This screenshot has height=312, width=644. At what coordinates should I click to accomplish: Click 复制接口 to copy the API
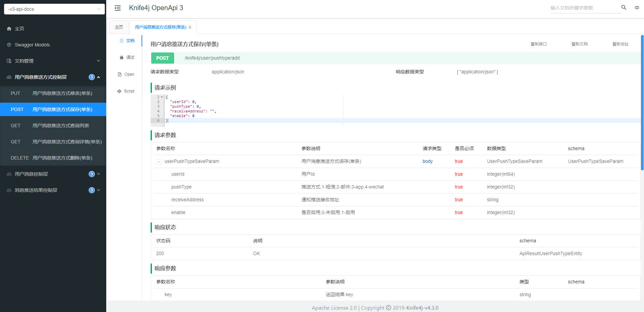pos(539,44)
